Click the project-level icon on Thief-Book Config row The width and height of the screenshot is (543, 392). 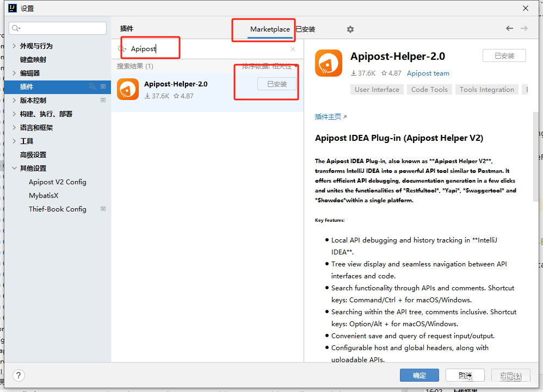click(x=103, y=209)
